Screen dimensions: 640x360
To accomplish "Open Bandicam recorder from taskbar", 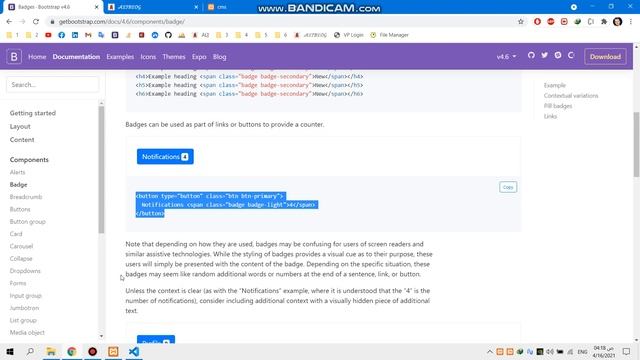I will [93, 351].
